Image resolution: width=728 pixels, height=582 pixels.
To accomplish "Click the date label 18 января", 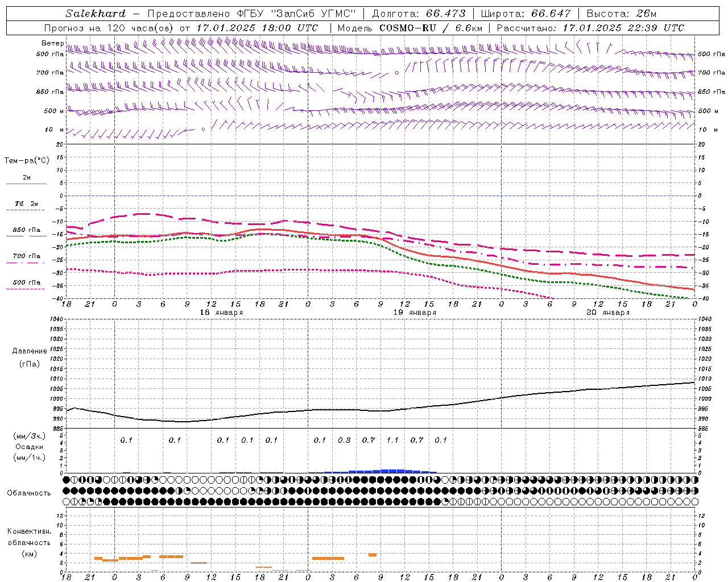I will (x=221, y=313).
